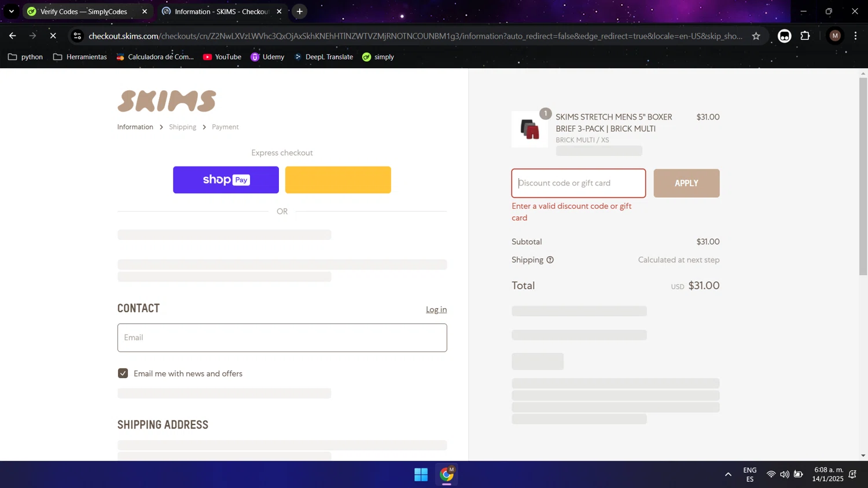Click the boxer brief product thumbnail
Viewport: 868px width, 488px height.
pos(529,130)
